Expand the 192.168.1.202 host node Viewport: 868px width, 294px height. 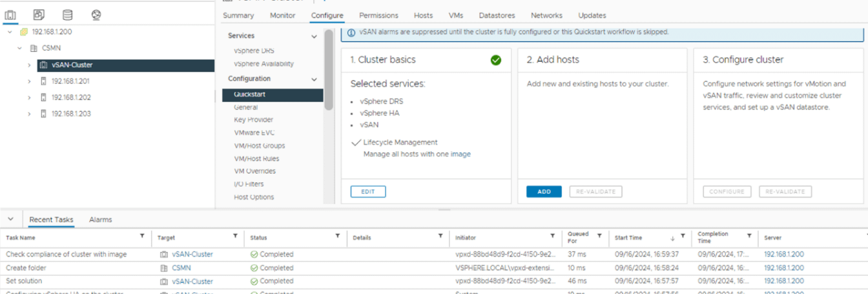click(29, 98)
